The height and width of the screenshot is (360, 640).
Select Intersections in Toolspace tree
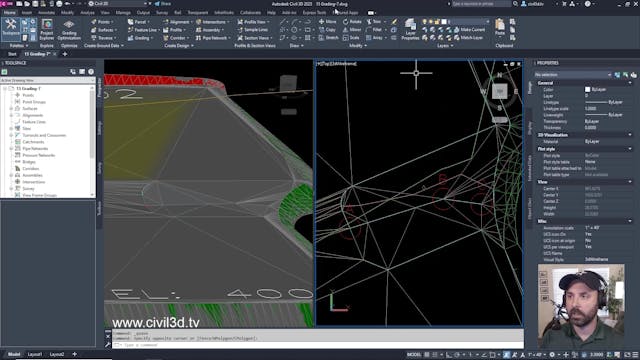pyautogui.click(x=34, y=182)
